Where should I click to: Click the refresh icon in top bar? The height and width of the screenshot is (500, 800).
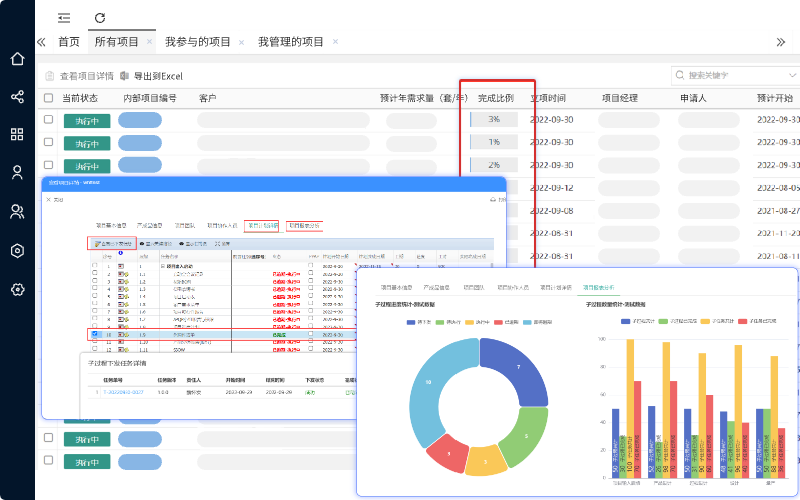click(99, 18)
